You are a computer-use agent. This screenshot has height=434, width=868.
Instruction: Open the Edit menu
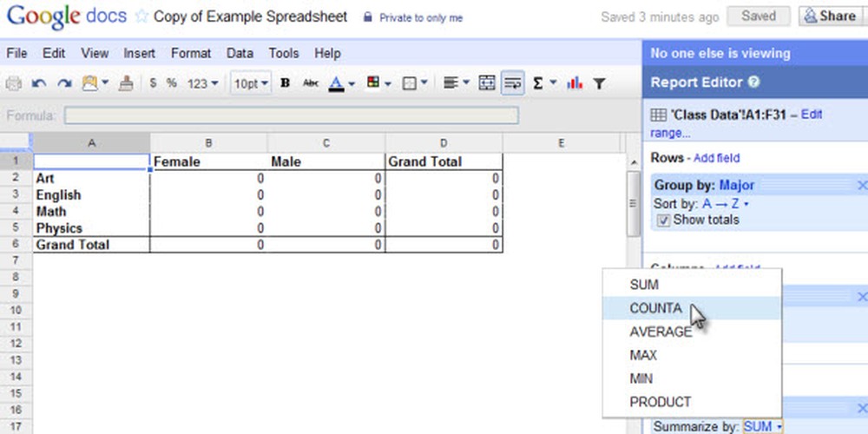click(54, 54)
